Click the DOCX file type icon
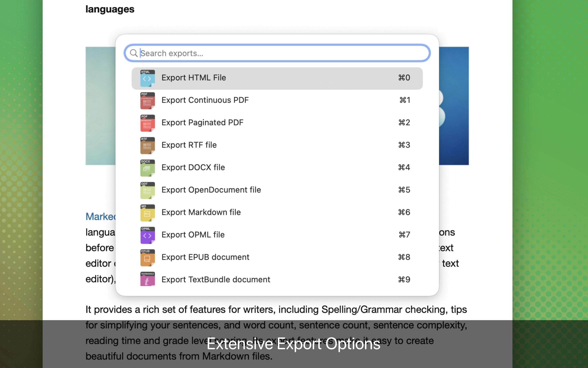Screen dimensions: 588x368 [x=147, y=168]
